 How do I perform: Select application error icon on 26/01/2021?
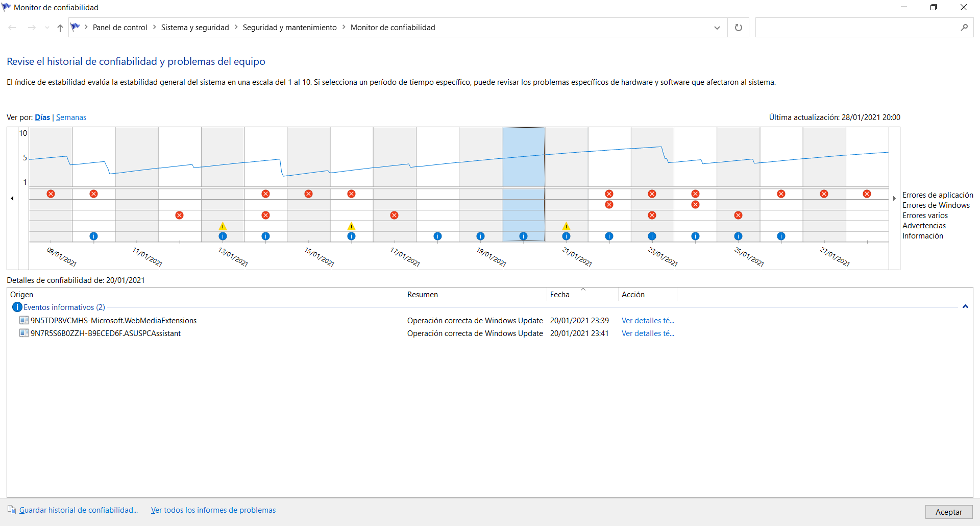coord(781,194)
